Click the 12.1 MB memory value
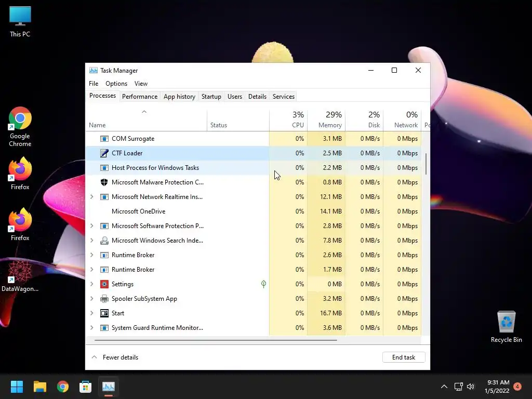 tap(331, 197)
